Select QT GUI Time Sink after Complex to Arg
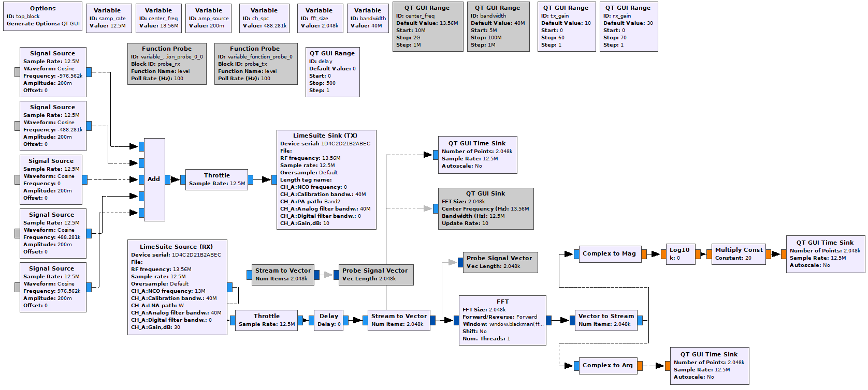The image size is (868, 390). pyautogui.click(x=710, y=366)
